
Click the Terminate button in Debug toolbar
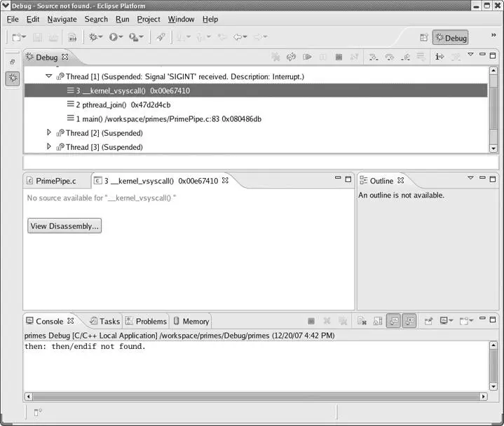tap(339, 57)
